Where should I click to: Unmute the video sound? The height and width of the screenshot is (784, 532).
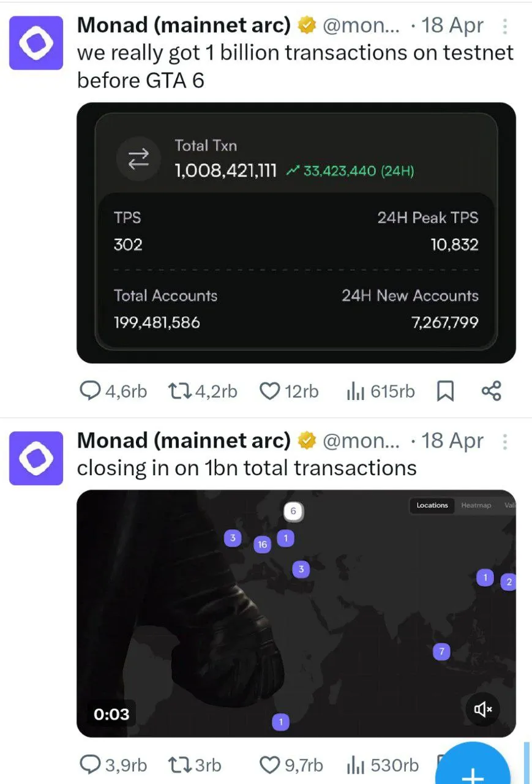(482, 709)
